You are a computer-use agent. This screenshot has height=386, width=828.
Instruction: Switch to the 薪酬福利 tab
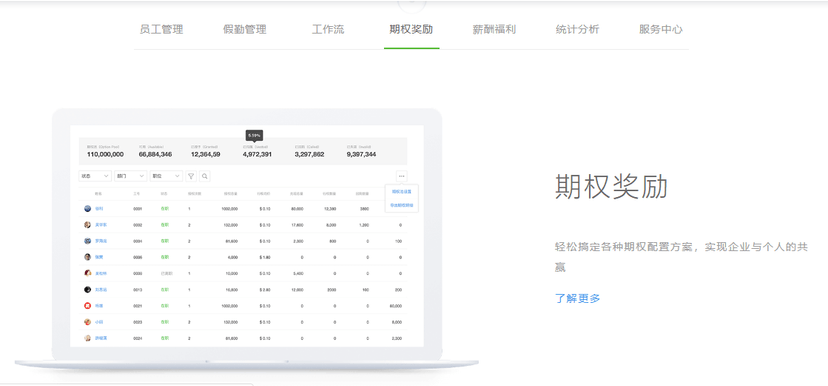[x=494, y=30]
